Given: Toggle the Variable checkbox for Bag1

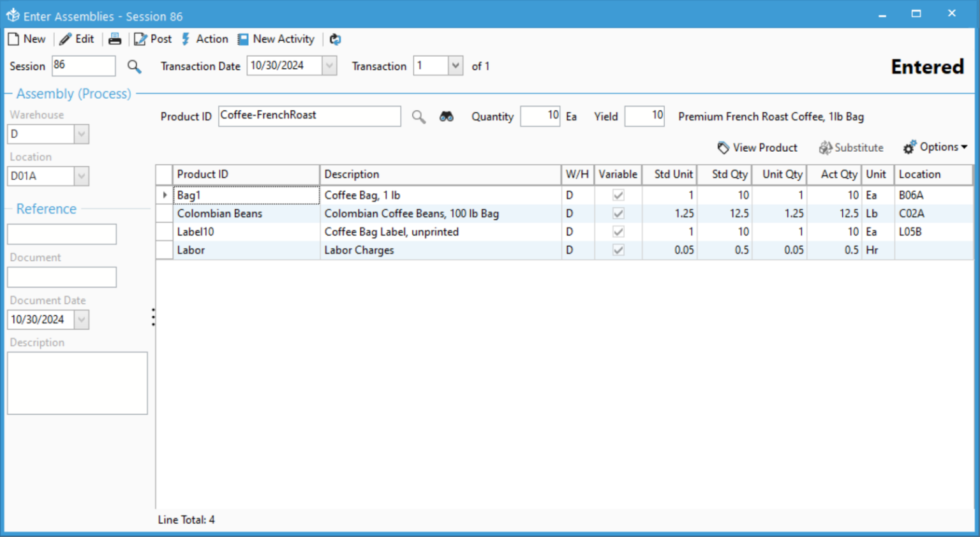Looking at the screenshot, I should coord(617,195).
